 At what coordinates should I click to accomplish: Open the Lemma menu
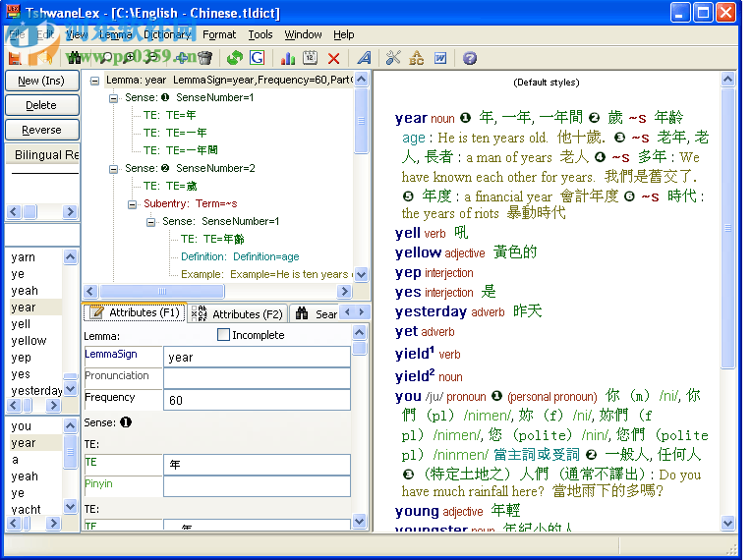[x=116, y=34]
